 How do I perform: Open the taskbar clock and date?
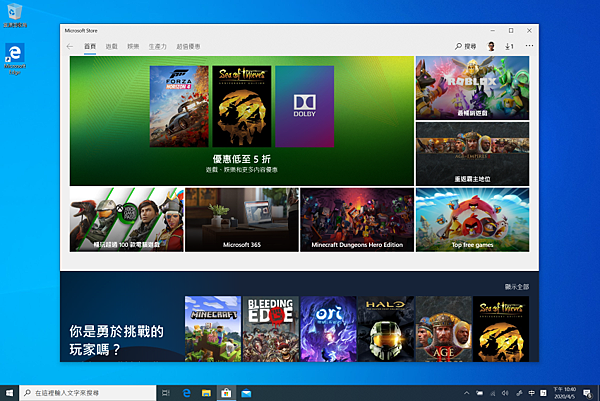pos(564,393)
